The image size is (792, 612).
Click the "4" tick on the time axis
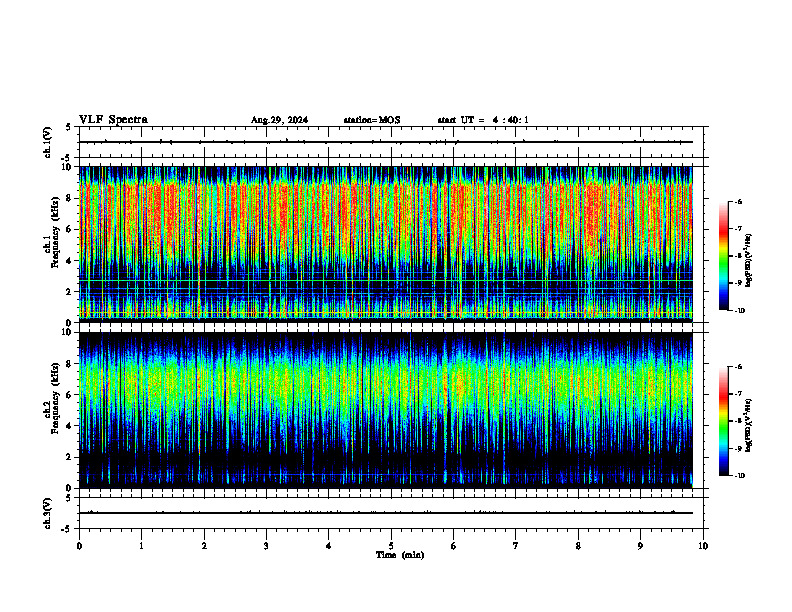329,546
